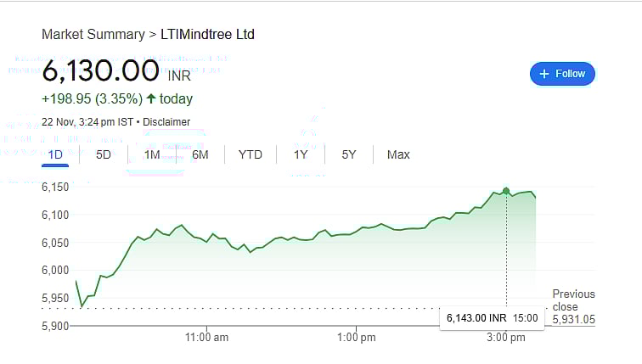View the 1Y chart range
642x364 pixels.
(301, 154)
